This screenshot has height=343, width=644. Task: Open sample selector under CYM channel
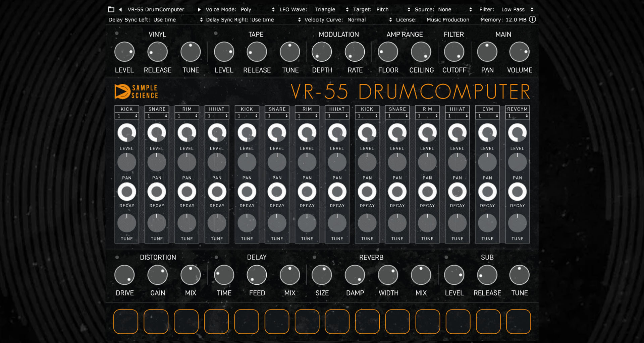pyautogui.click(x=487, y=116)
